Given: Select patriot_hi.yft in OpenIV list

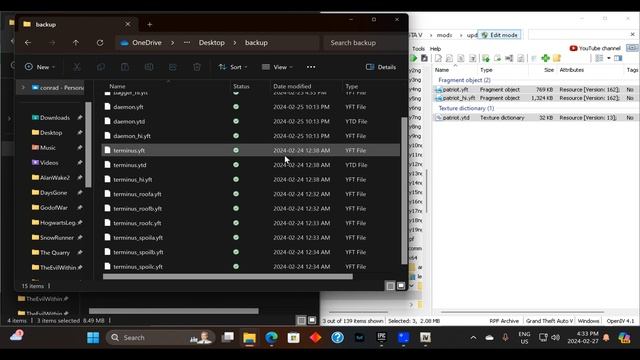Looking at the screenshot, I should tap(459, 98).
